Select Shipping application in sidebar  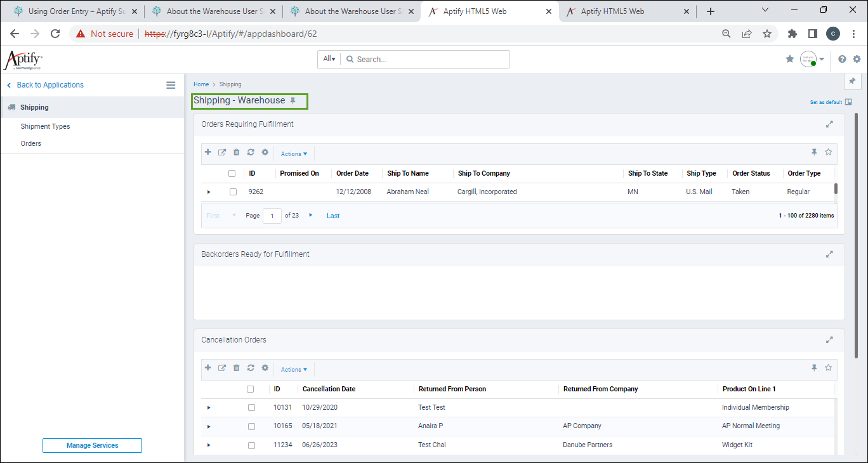[92, 107]
